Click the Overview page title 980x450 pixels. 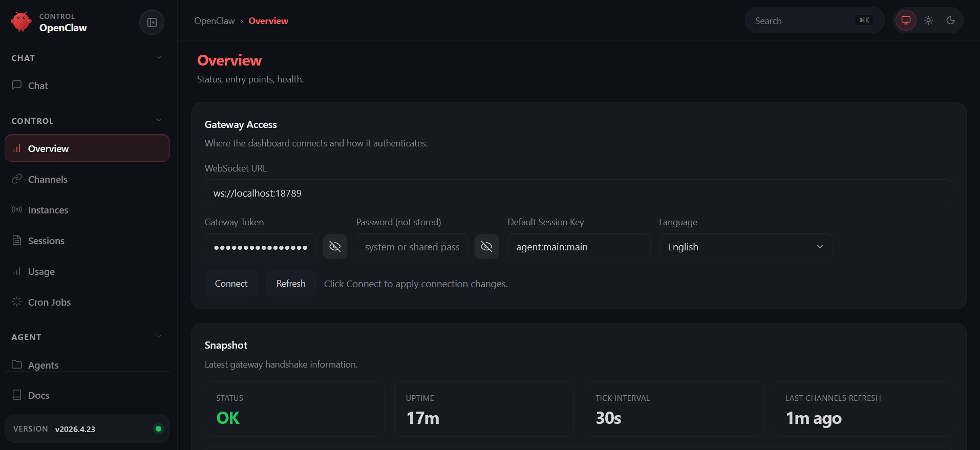tap(229, 60)
